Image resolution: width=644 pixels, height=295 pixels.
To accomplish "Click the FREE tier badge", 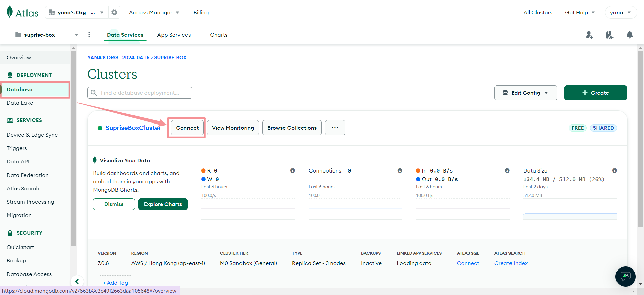I will 578,128.
